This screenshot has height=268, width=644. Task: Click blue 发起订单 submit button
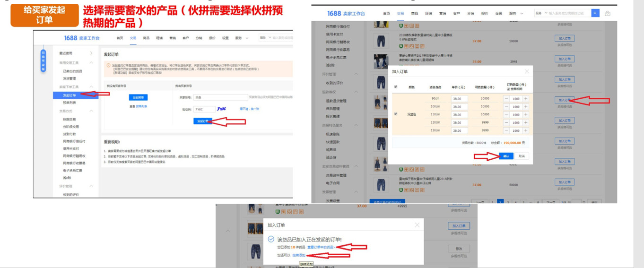pyautogui.click(x=202, y=121)
